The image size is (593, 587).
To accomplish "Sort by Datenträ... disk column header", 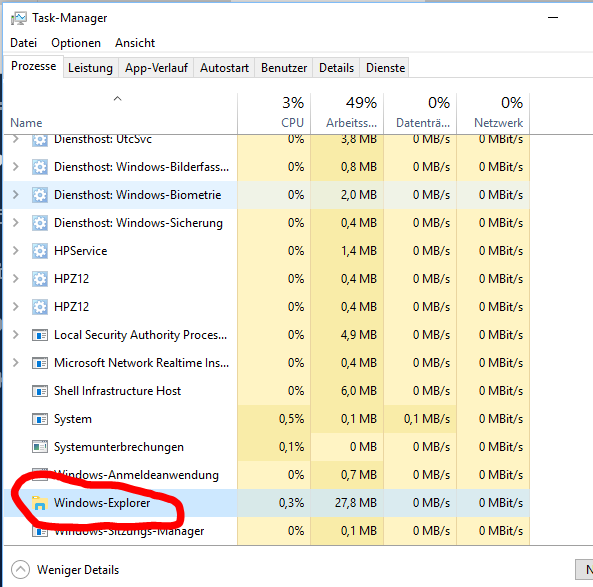I will (420, 113).
